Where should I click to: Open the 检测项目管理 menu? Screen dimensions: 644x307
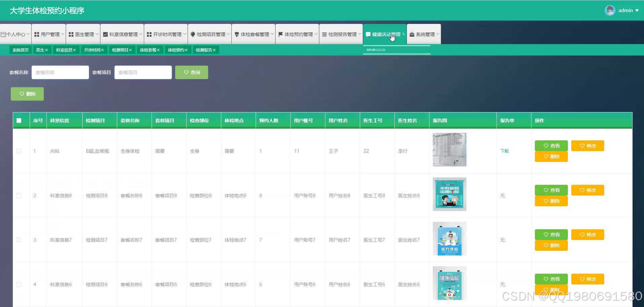(x=210, y=34)
